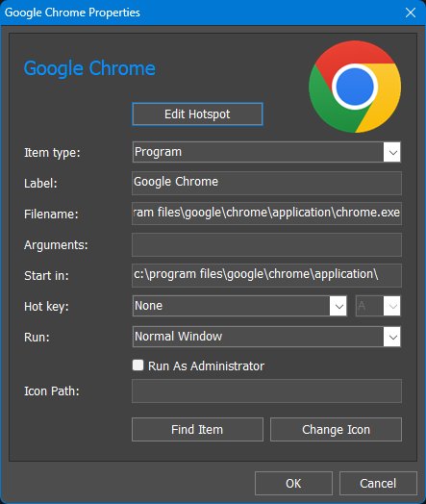426x504 pixels.
Task: Click the Start in: label
Action: pyautogui.click(x=46, y=276)
